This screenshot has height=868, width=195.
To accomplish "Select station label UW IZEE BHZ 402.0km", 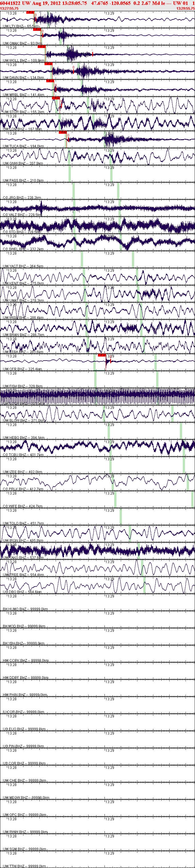I will tap(23, 472).
